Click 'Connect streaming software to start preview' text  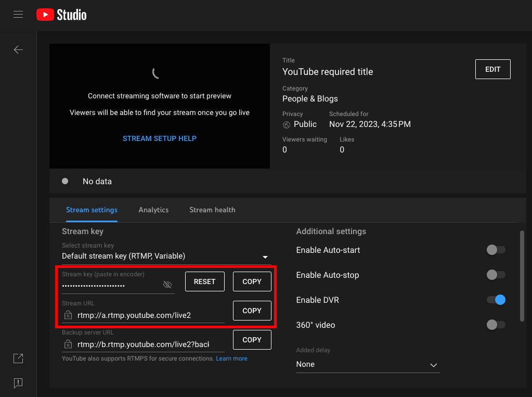point(160,96)
